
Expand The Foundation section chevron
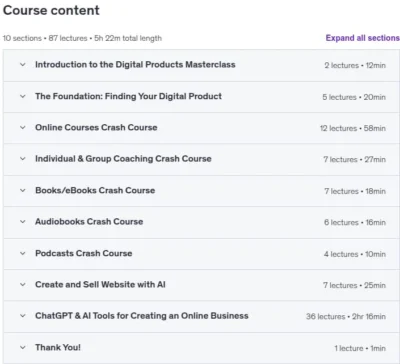[23, 96]
